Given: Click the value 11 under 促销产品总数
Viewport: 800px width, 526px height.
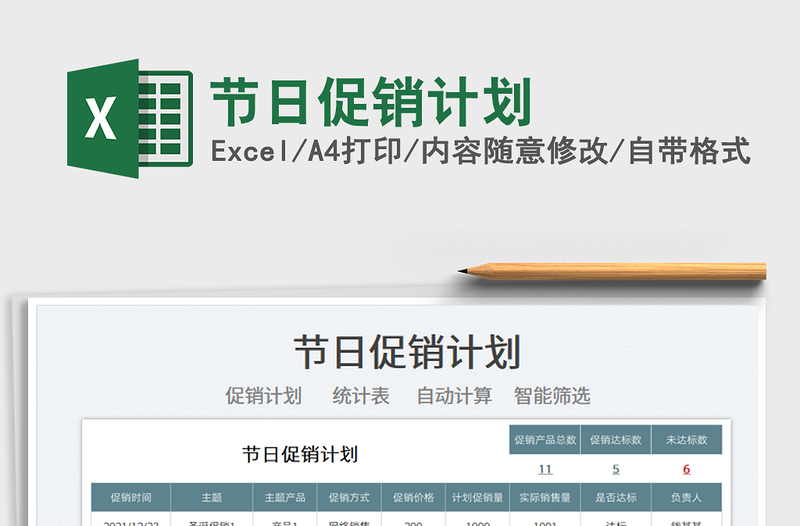Looking at the screenshot, I should point(545,469).
